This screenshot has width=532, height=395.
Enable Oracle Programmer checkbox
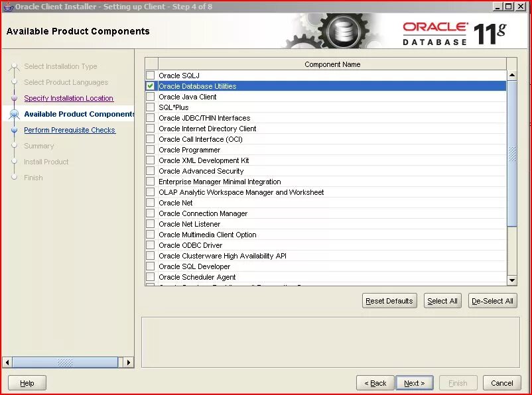pyautogui.click(x=151, y=150)
